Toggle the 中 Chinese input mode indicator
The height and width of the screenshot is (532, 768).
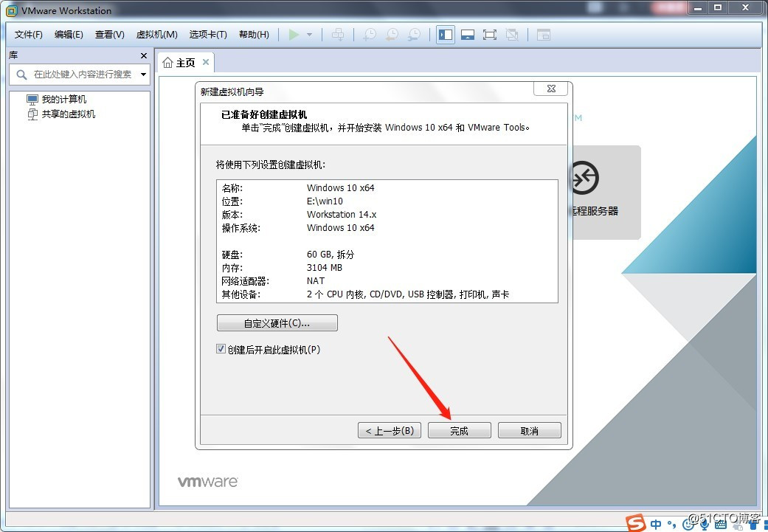click(x=656, y=525)
